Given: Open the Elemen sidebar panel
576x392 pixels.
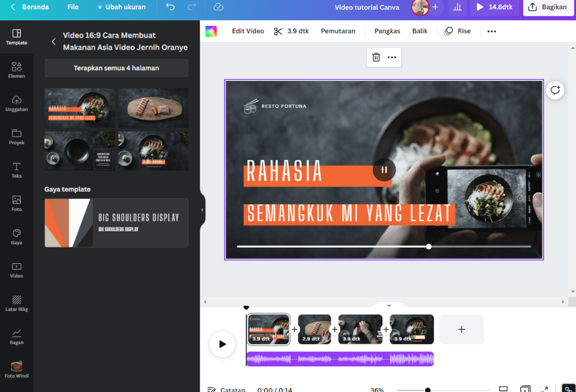Looking at the screenshot, I should [17, 70].
